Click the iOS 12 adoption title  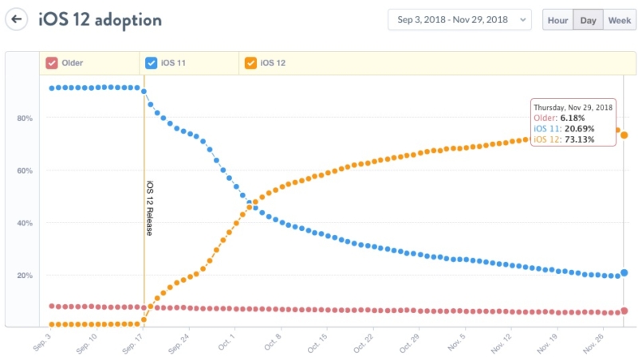(x=100, y=19)
